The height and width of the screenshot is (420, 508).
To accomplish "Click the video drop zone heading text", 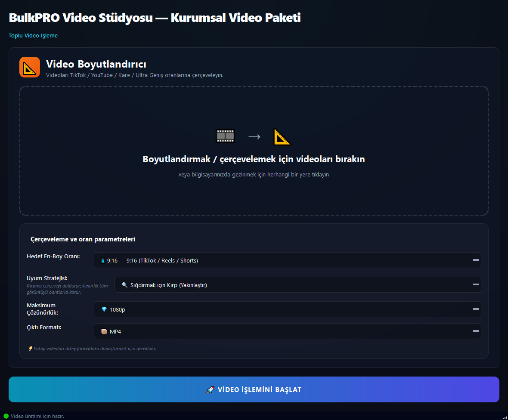I will [x=254, y=159].
